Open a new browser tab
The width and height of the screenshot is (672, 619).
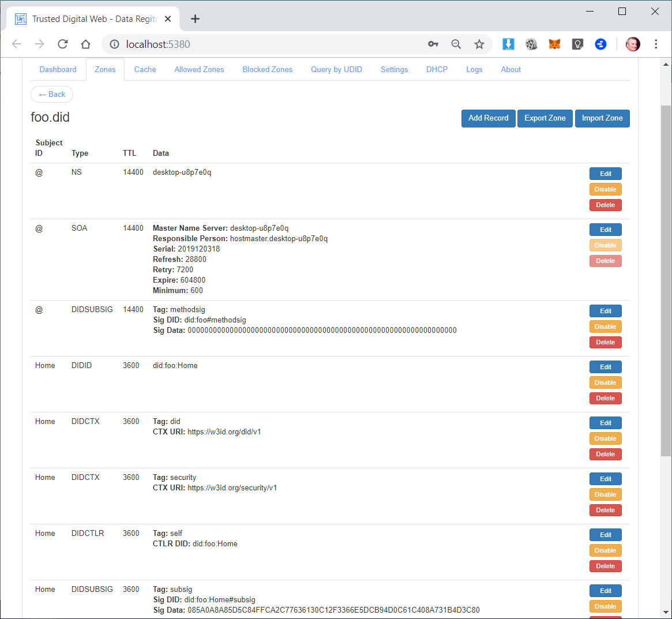point(195,19)
